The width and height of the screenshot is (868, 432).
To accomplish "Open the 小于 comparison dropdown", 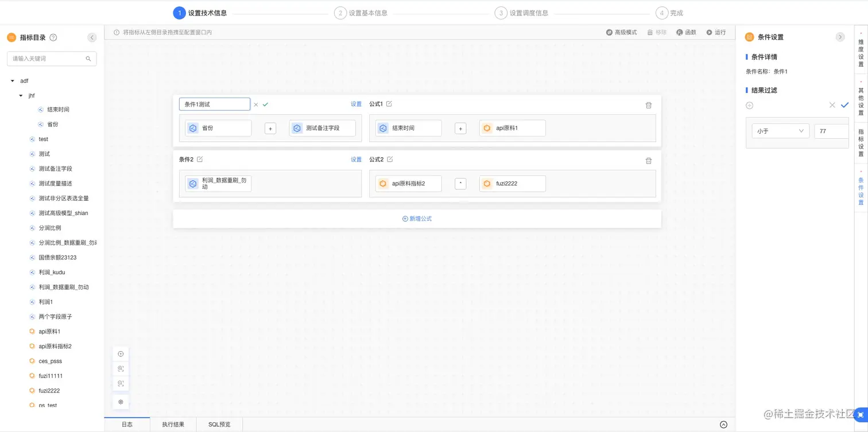I will pos(780,131).
